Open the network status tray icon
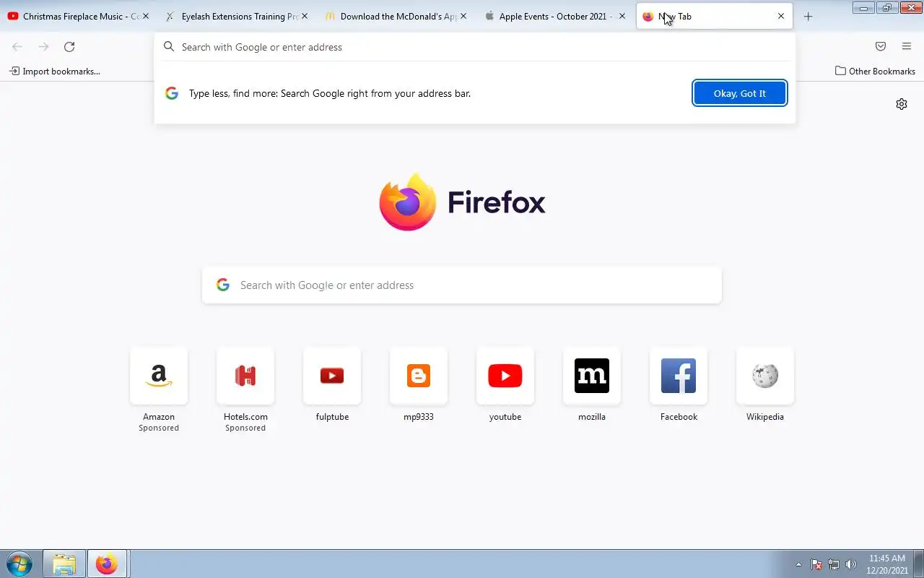924x578 pixels. 834,564
